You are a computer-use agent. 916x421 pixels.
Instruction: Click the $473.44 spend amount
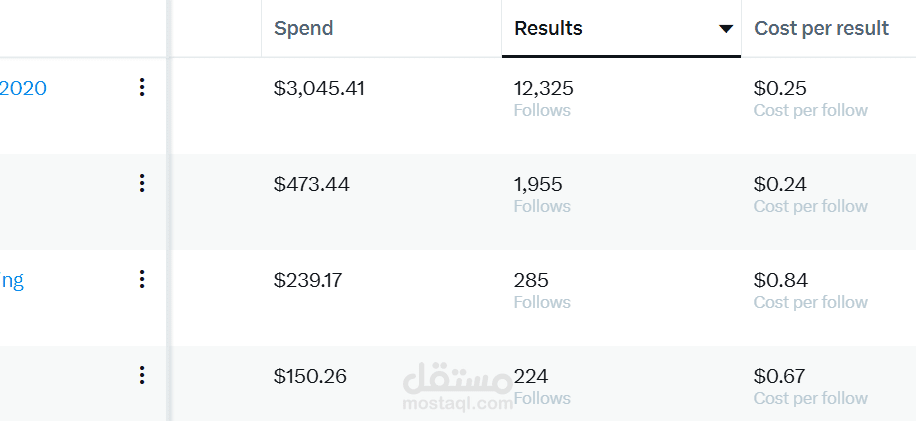click(x=312, y=184)
